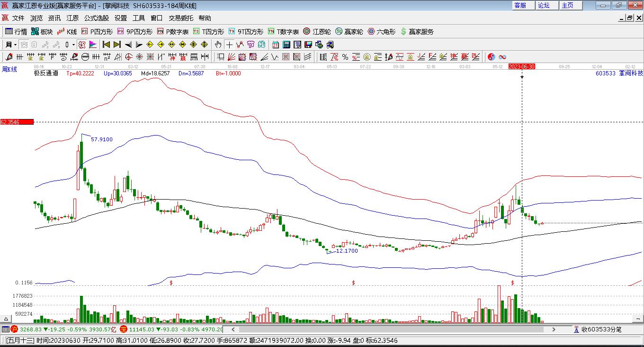Click the percent sign tool
Image resolution: width=644 pixels, height=347 pixels.
tap(345, 57)
